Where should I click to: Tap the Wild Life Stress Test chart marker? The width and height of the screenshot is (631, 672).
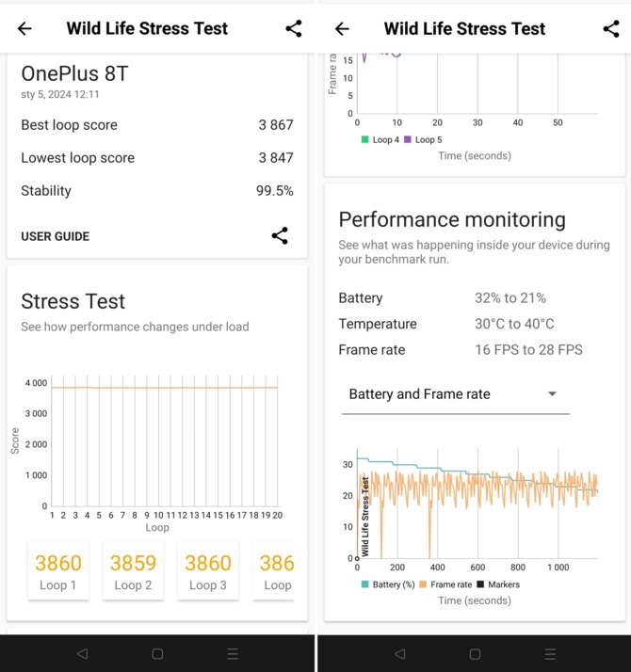pos(365,517)
